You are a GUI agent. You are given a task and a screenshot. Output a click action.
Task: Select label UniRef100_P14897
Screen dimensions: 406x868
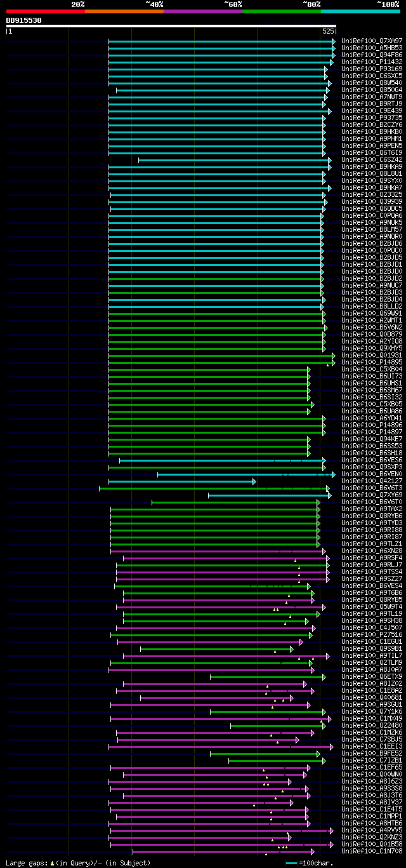(x=372, y=432)
